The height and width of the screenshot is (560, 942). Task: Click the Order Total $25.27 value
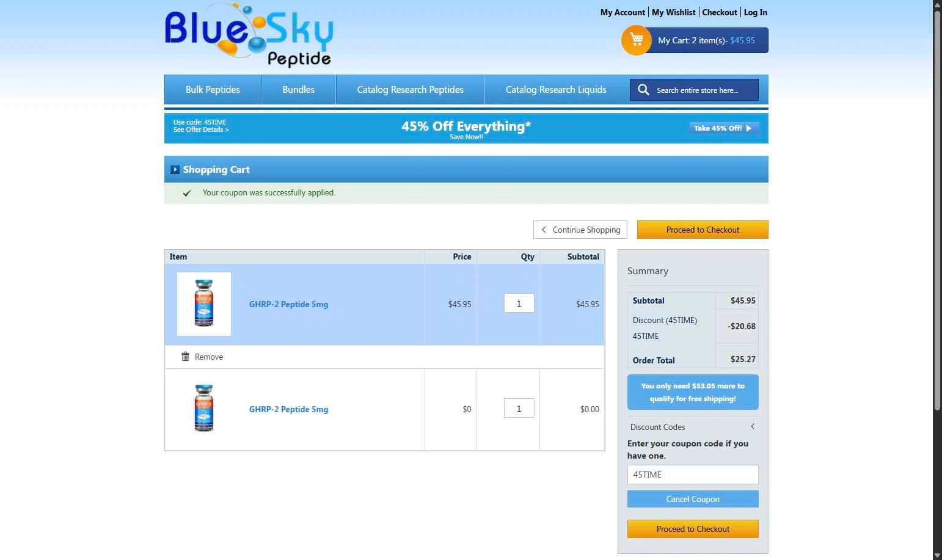coord(743,359)
